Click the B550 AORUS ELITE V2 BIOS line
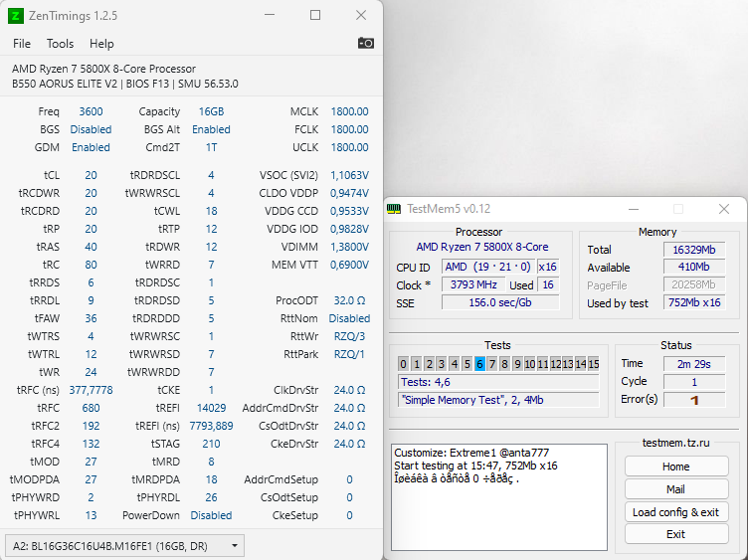 pos(125,84)
